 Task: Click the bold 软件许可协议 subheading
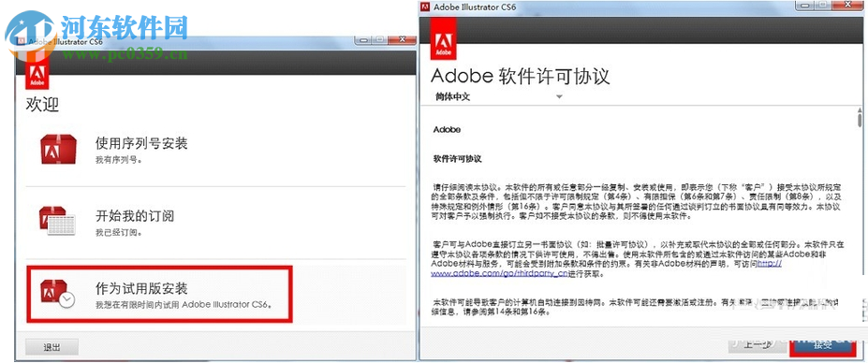457,159
